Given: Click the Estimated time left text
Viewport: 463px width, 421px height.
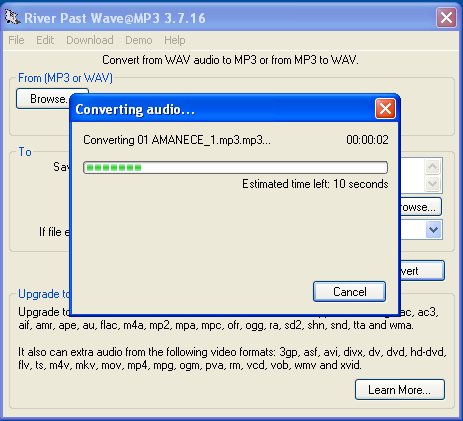Looking at the screenshot, I should click(315, 184).
